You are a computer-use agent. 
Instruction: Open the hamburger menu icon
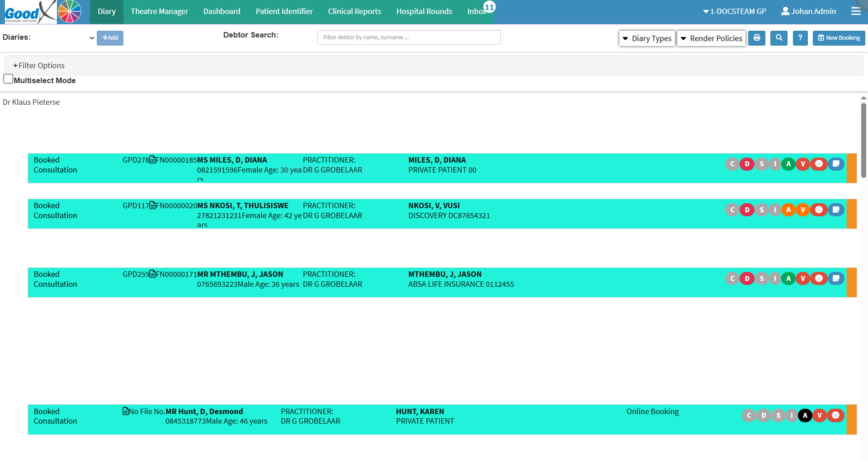[856, 11]
